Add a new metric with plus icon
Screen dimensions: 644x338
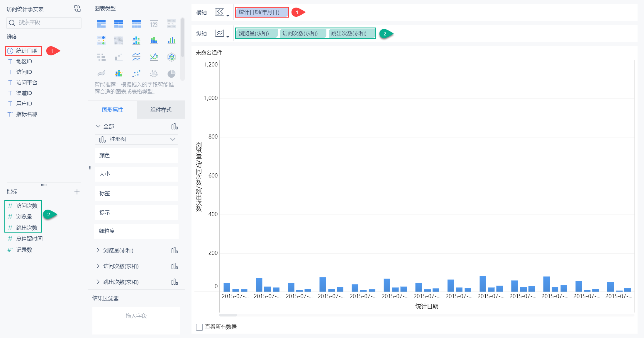(77, 192)
